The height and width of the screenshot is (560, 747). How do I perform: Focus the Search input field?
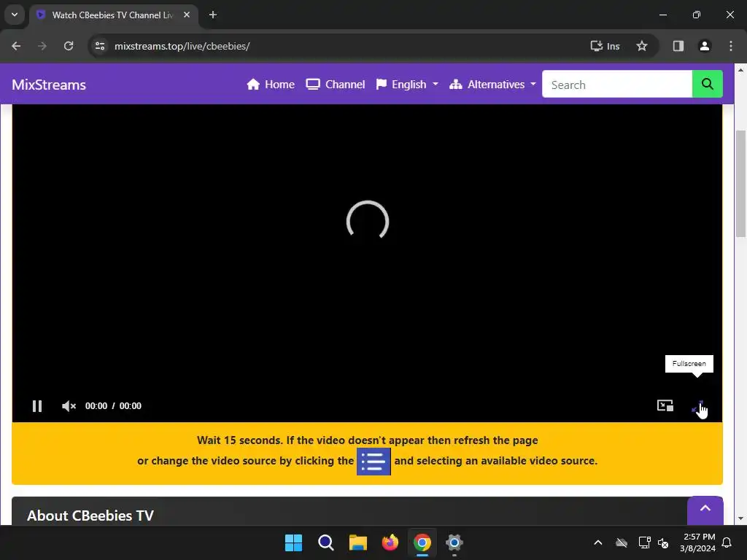pyautogui.click(x=617, y=84)
